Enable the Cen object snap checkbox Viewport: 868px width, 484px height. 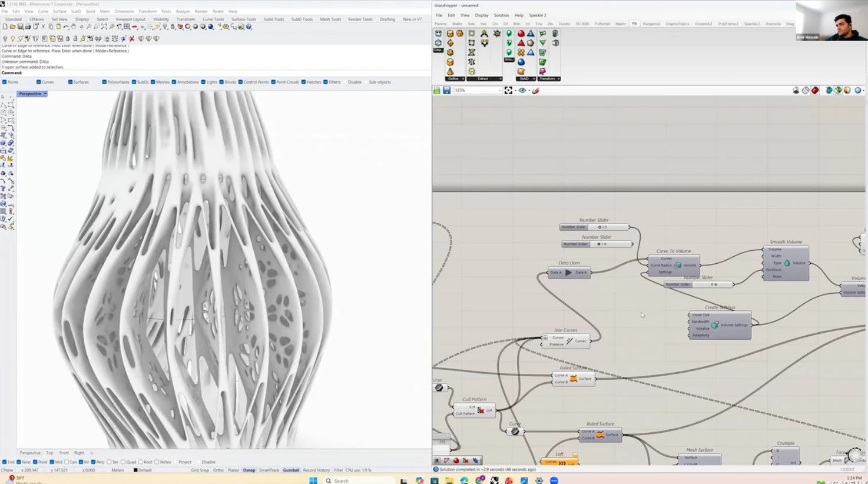click(x=67, y=462)
